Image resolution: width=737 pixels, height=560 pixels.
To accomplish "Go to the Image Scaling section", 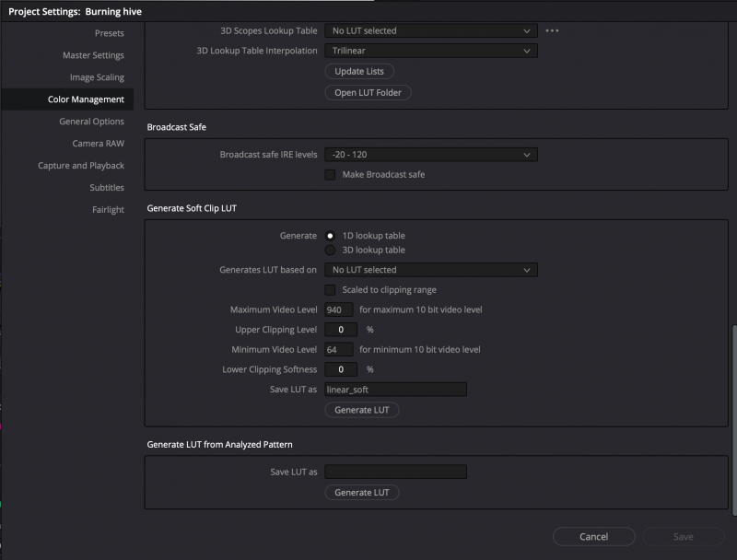I will [97, 77].
